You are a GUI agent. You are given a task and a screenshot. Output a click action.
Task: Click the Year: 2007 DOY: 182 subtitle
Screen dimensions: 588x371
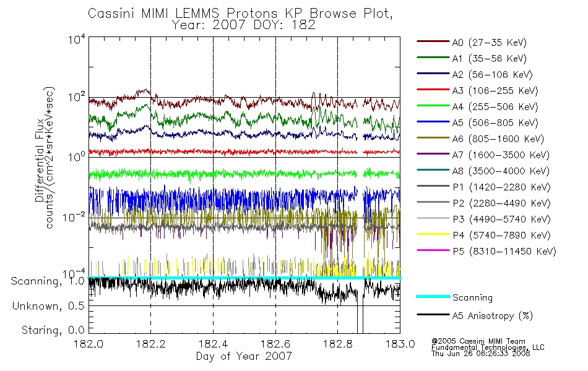244,25
